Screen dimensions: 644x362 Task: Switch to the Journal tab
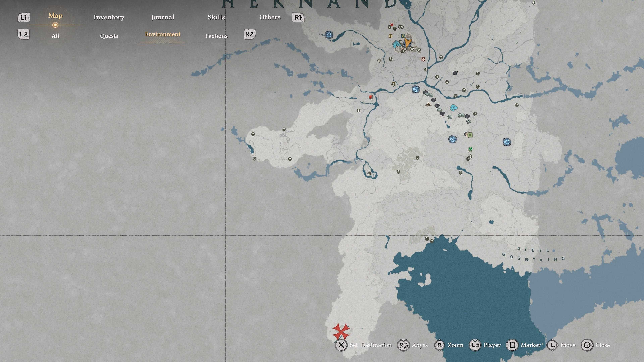pyautogui.click(x=163, y=17)
